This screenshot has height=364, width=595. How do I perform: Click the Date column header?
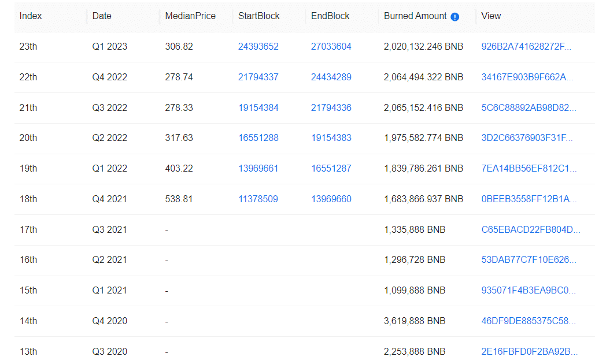point(102,16)
